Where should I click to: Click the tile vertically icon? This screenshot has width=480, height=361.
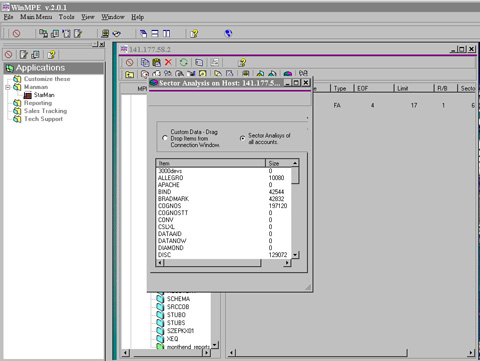coord(167,33)
